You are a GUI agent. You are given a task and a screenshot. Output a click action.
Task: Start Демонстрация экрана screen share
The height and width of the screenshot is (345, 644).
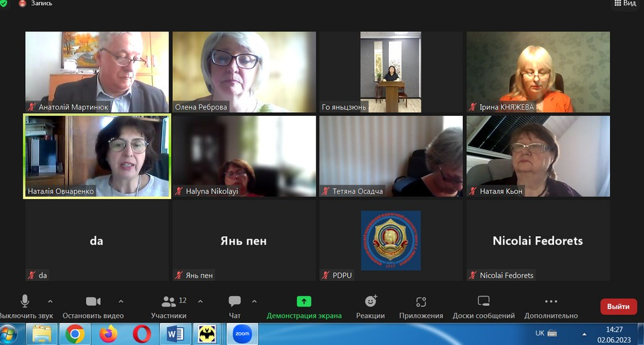click(x=304, y=307)
